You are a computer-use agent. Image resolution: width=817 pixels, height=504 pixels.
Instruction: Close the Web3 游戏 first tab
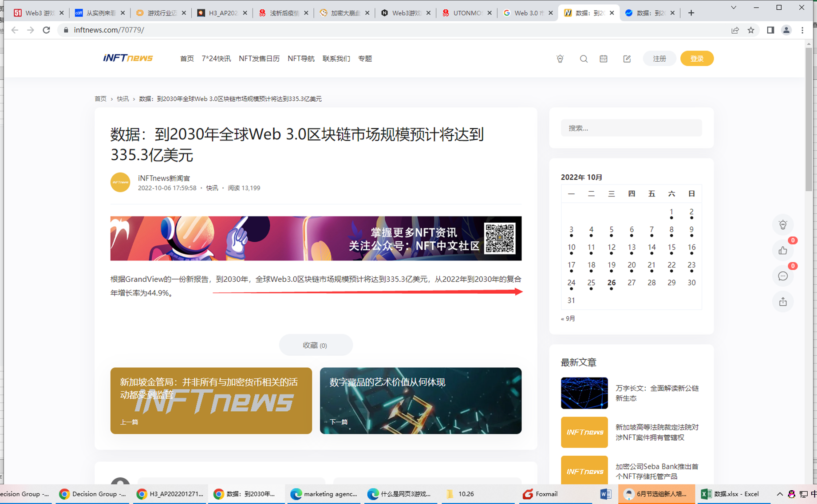pos(61,13)
